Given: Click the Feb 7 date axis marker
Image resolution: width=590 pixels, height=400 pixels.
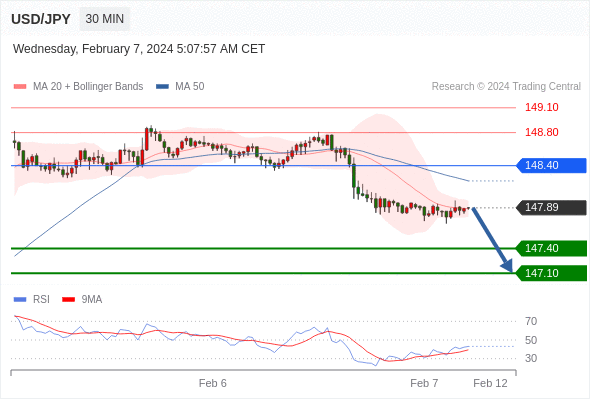Looking at the screenshot, I should [x=424, y=383].
